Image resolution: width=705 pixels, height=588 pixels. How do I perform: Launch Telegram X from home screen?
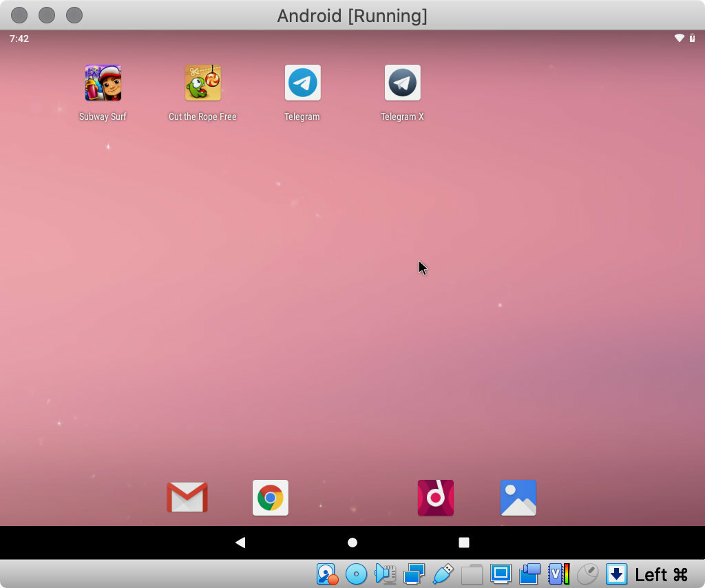pos(402,83)
